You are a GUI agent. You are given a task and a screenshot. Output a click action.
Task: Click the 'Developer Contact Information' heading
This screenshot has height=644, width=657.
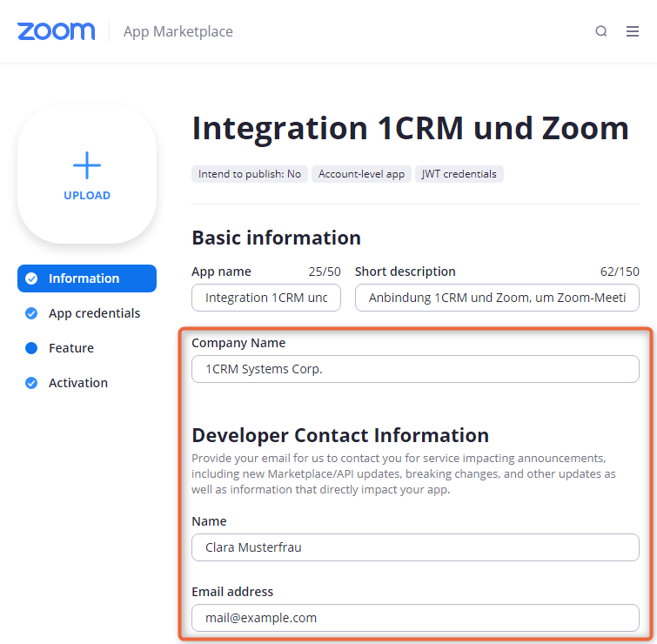coord(340,435)
